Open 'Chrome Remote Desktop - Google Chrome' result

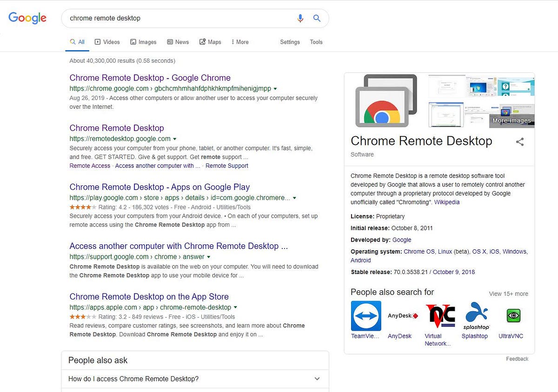150,78
